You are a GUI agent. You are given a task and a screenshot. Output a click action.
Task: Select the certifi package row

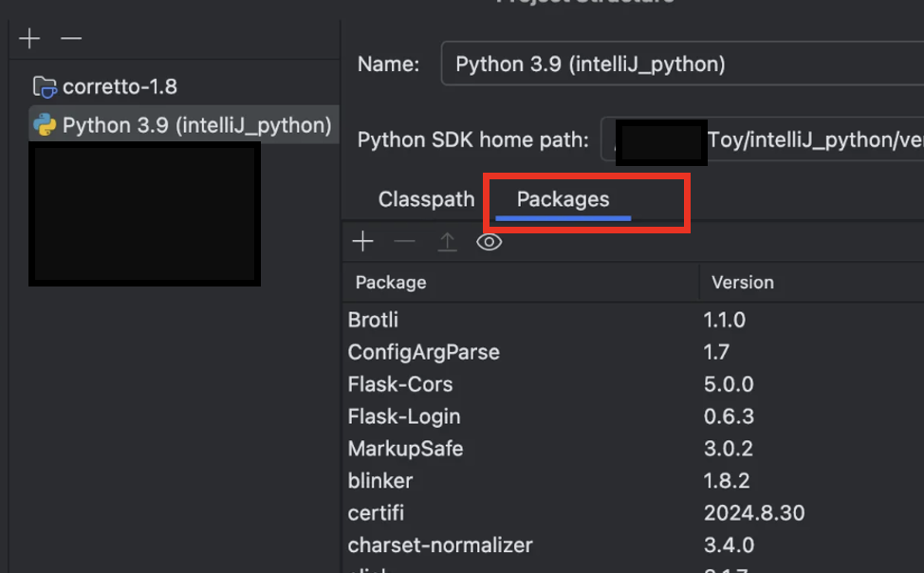pos(633,513)
